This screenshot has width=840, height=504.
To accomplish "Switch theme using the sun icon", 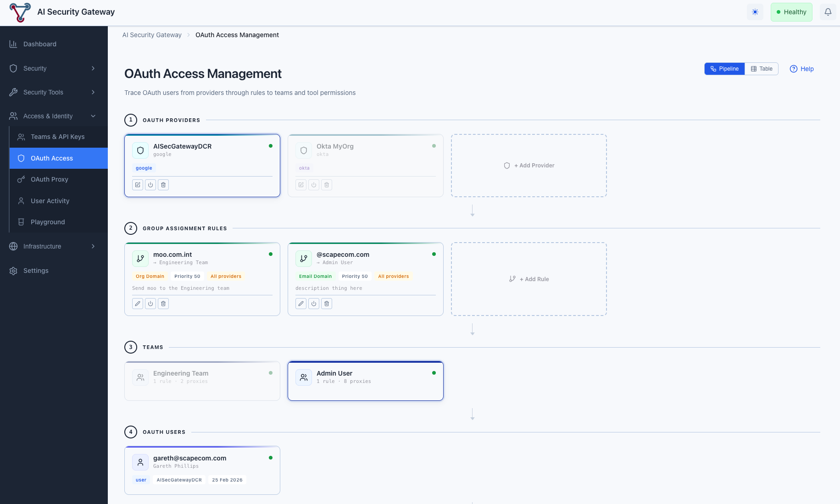I will point(755,12).
